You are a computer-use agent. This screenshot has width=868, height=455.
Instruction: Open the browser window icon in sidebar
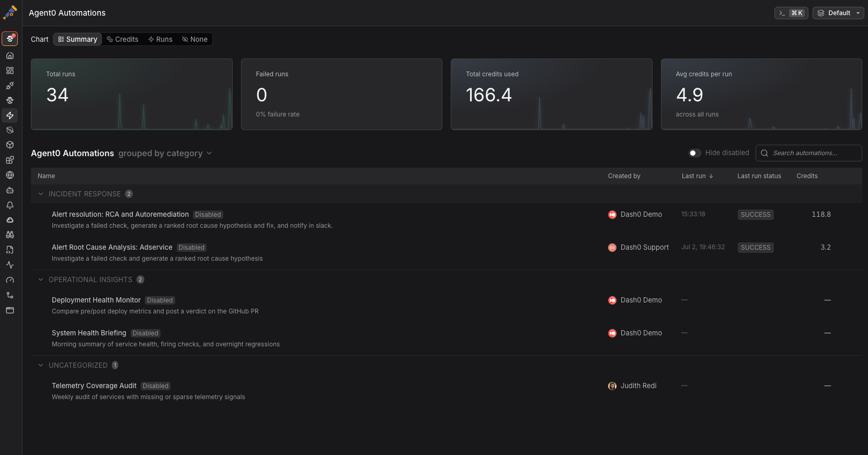(x=10, y=310)
